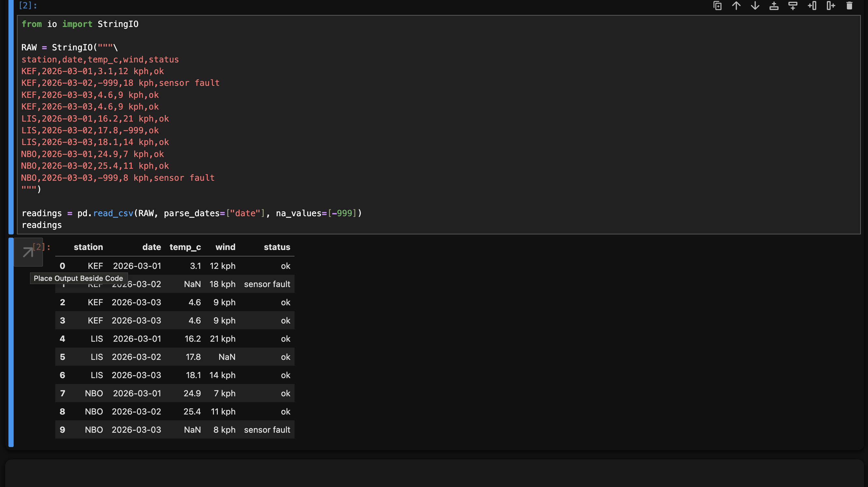
Task: Click the 'NBO,2026-03-03,-999,8 kph,sensor fault' code line
Action: pos(118,178)
